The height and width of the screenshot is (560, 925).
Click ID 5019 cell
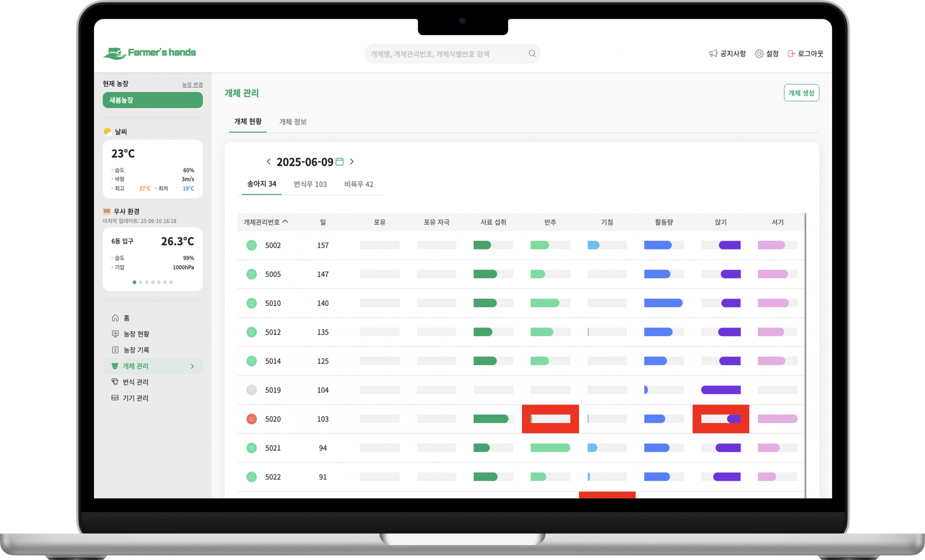273,390
